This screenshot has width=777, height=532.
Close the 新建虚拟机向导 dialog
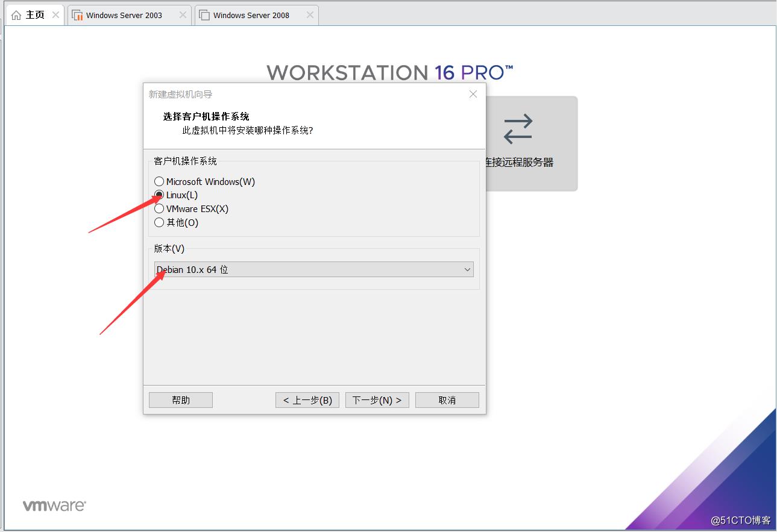(473, 94)
